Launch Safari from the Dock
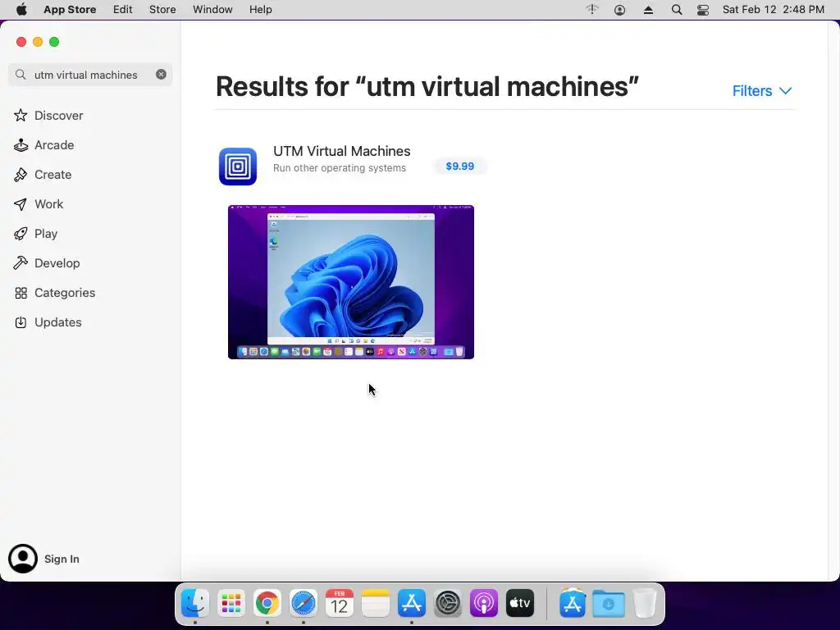The height and width of the screenshot is (630, 840). tap(304, 603)
